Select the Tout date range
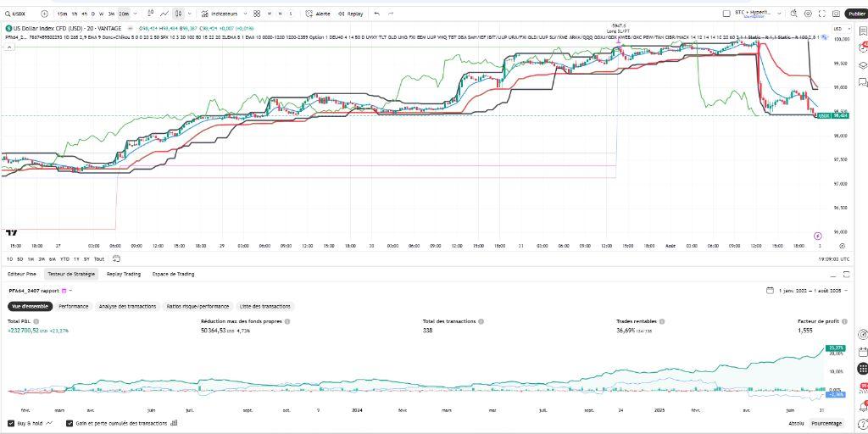 pos(99,259)
